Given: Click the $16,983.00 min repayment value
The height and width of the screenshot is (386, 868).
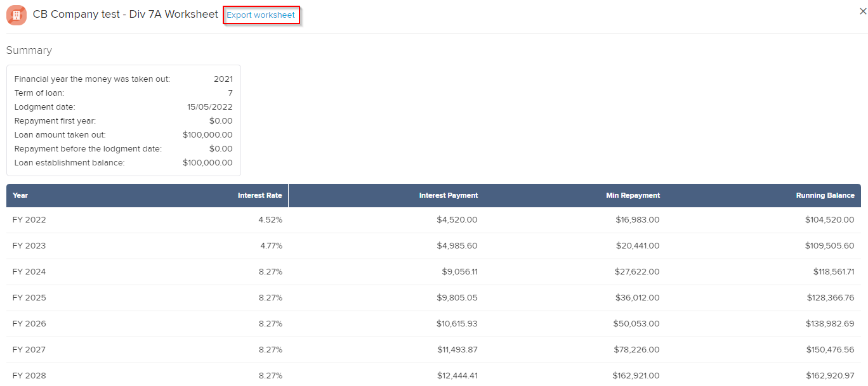Looking at the screenshot, I should tap(637, 220).
